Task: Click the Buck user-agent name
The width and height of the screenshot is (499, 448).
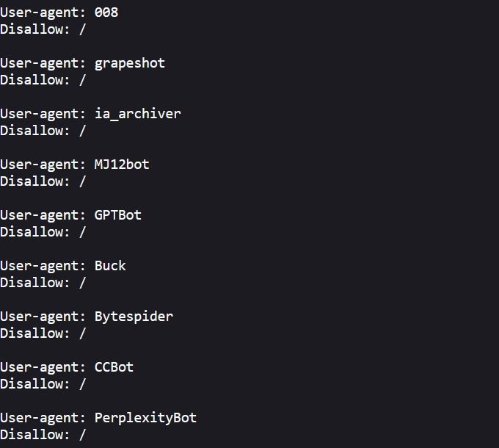Action: (x=110, y=266)
